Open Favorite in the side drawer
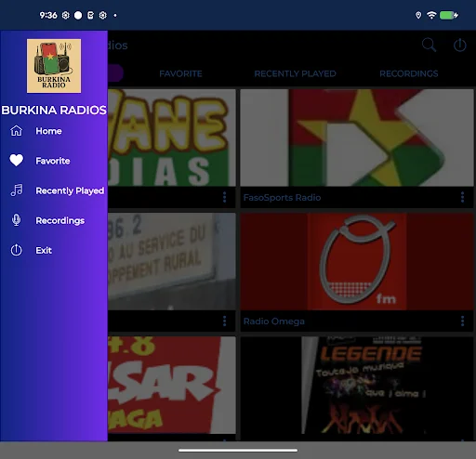Screen dimensions: 476x459 point(54,161)
